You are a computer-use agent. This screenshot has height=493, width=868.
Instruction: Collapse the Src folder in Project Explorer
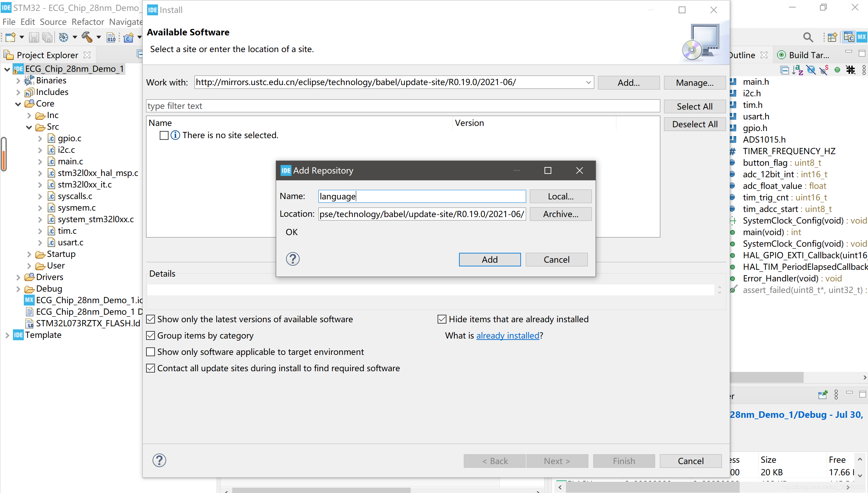pyautogui.click(x=29, y=127)
